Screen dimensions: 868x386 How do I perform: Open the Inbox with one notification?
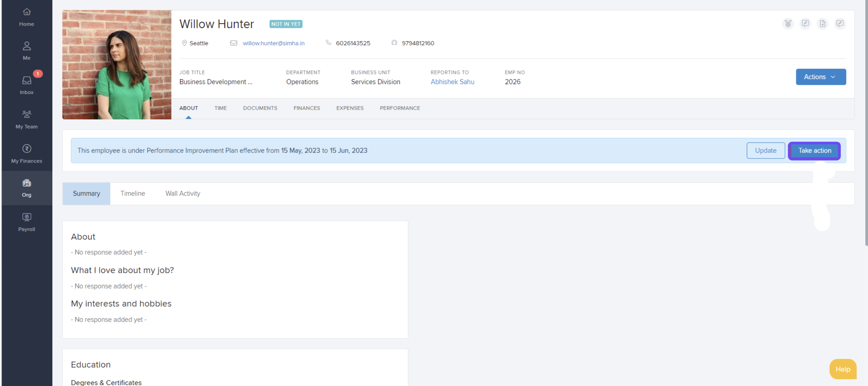[26, 85]
